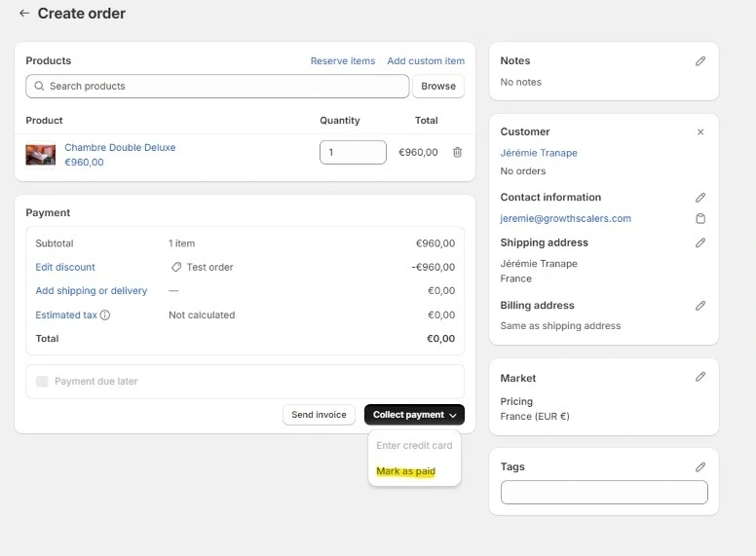Screen dimensions: 756x556
Task: Edit Billing address pencil icon
Action: [x=699, y=305]
